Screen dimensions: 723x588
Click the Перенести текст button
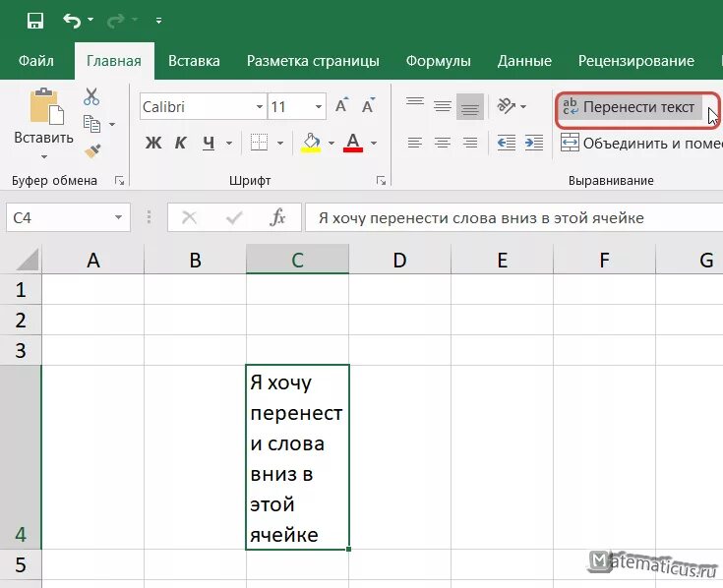[x=630, y=107]
